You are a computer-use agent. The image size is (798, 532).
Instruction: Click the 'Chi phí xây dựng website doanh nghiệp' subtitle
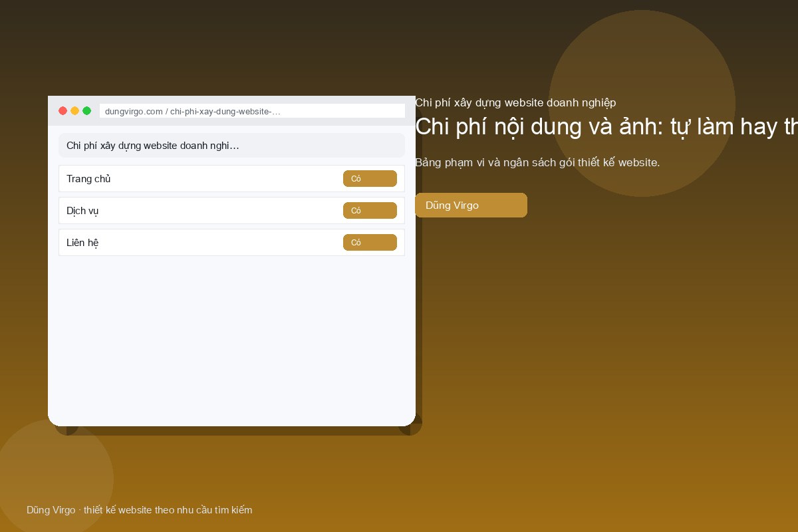pyautogui.click(x=515, y=102)
